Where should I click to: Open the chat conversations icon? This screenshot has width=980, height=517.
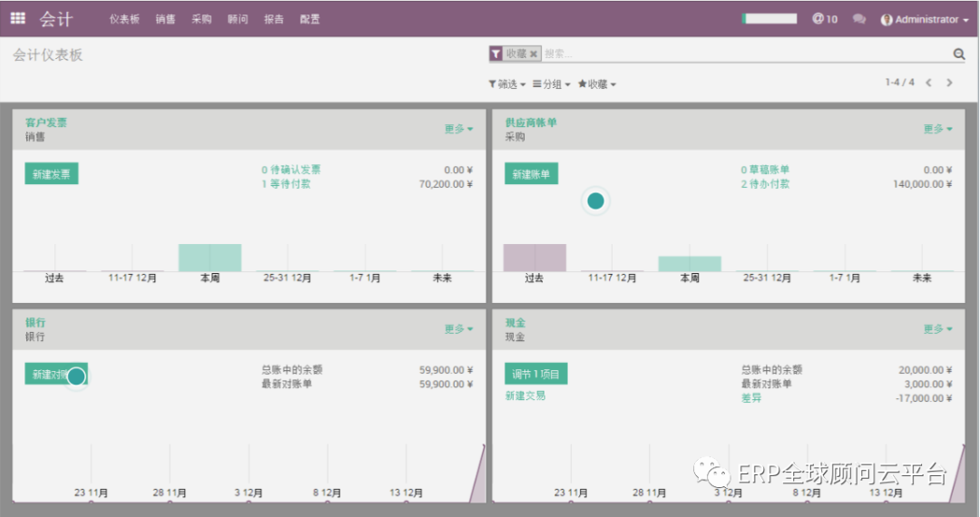(x=858, y=19)
